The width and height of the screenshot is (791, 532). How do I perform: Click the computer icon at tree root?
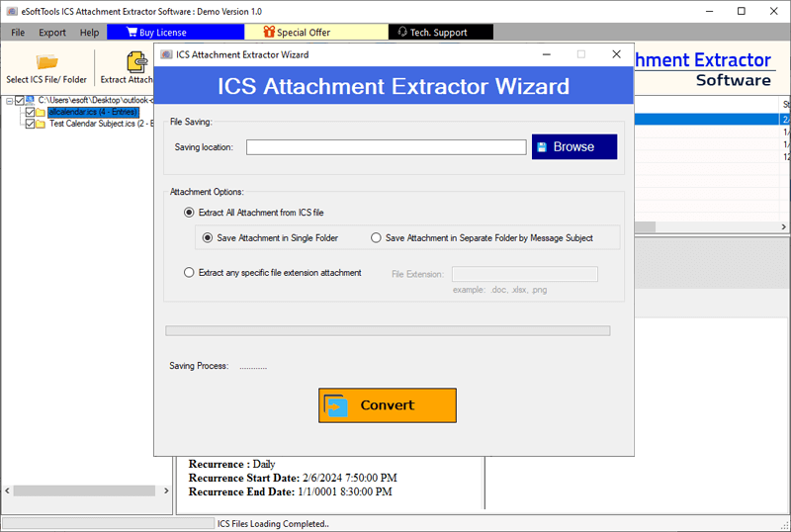pyautogui.click(x=30, y=100)
